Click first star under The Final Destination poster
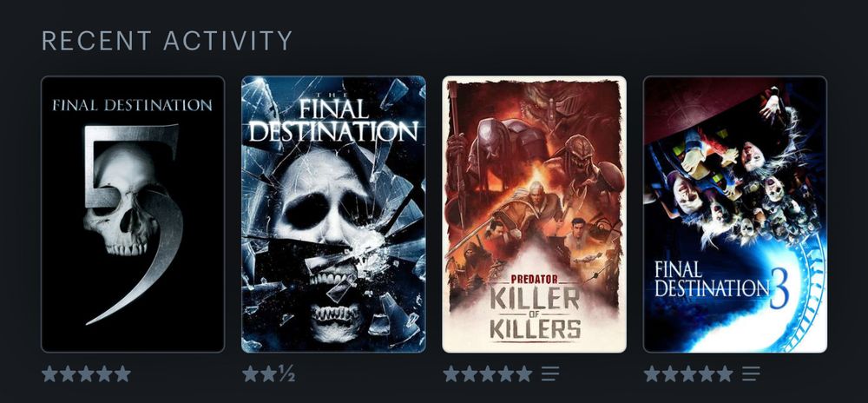This screenshot has height=403, width=868. 251,373
